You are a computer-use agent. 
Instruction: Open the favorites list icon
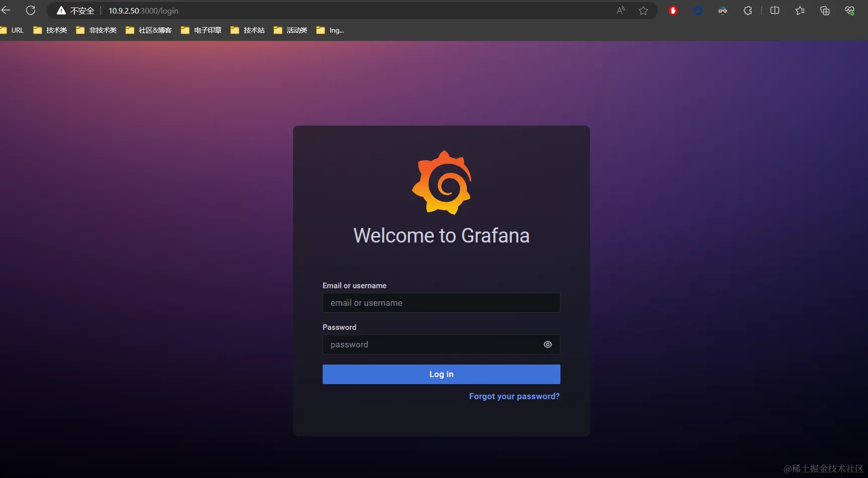[800, 11]
